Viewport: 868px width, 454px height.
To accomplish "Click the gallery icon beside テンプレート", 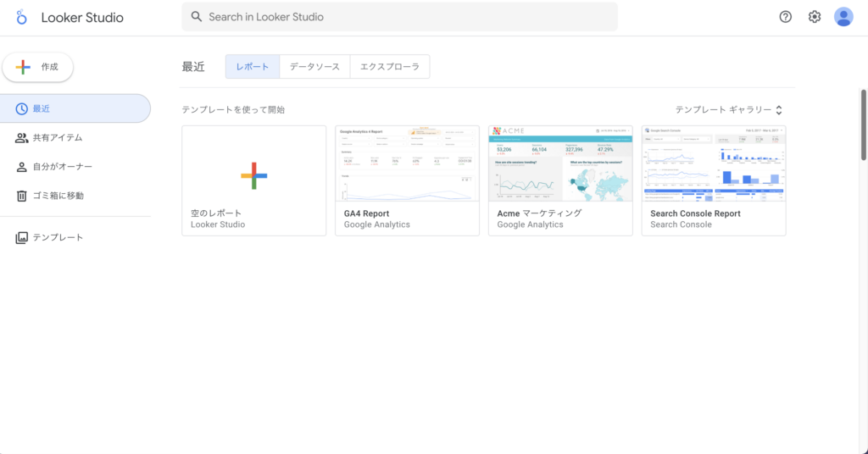I will [21, 238].
